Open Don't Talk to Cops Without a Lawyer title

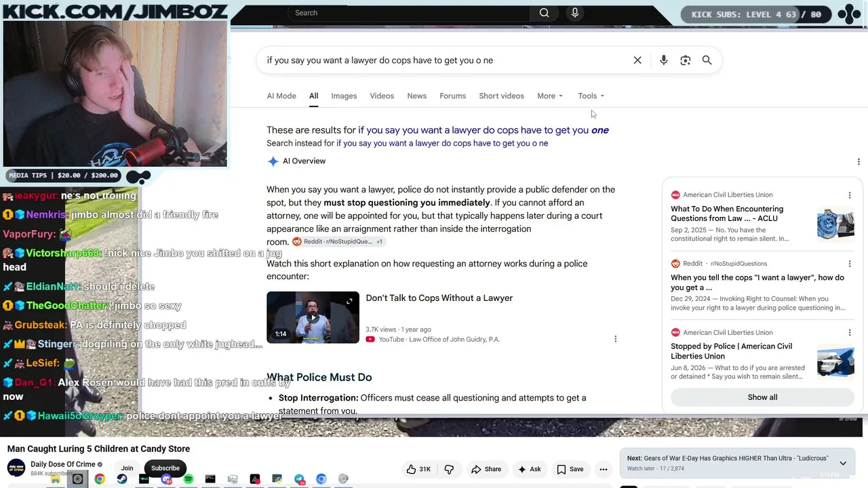[x=439, y=298]
